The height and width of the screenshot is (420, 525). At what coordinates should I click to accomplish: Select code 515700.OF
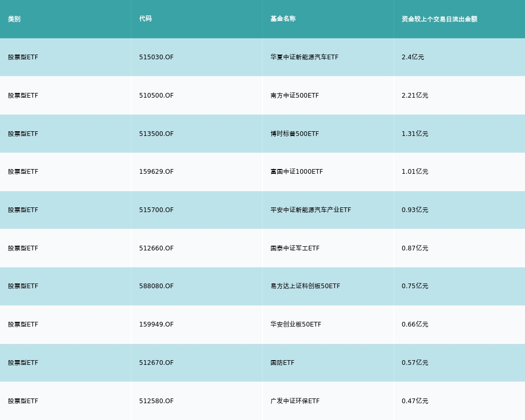(x=156, y=210)
